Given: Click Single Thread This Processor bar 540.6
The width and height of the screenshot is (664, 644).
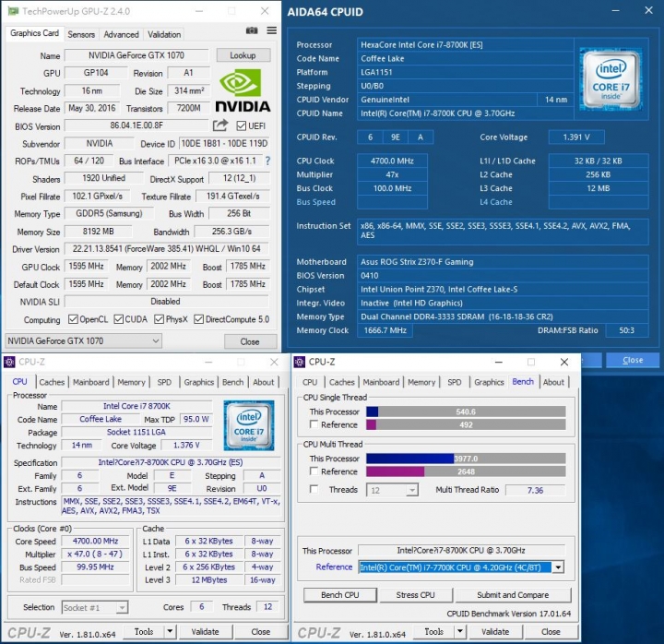Looking at the screenshot, I should click(466, 411).
